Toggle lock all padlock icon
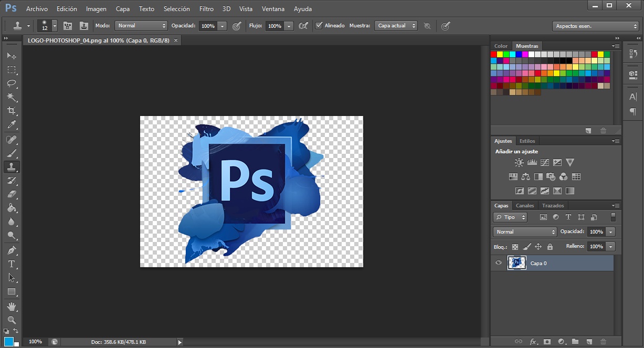This screenshot has width=644, height=348. coord(550,247)
